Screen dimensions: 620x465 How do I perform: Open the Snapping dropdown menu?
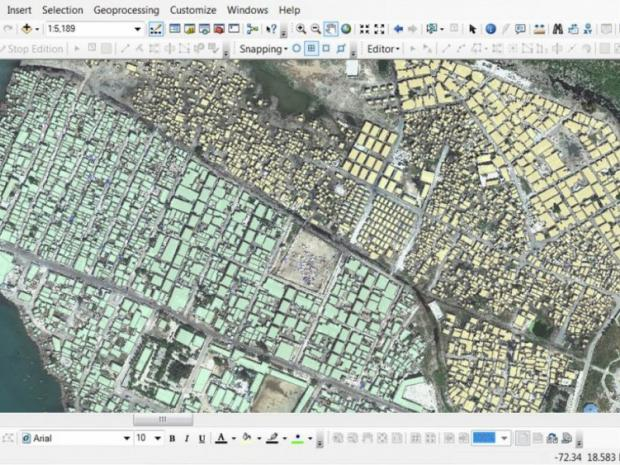click(x=263, y=49)
